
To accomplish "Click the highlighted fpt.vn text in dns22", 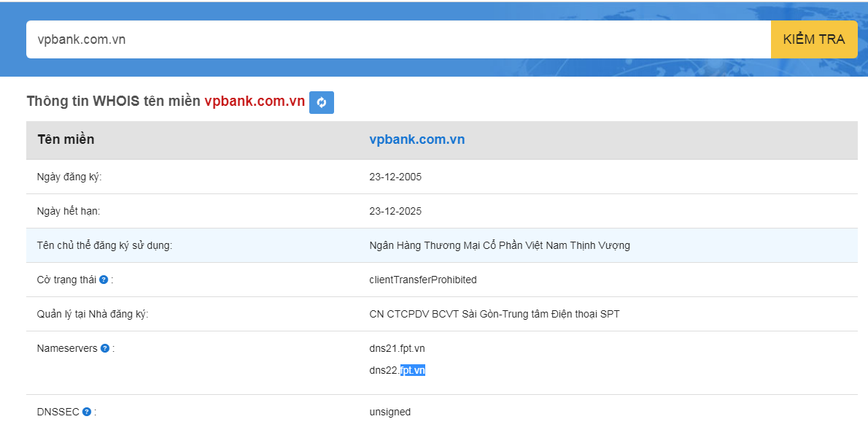I will click(413, 370).
